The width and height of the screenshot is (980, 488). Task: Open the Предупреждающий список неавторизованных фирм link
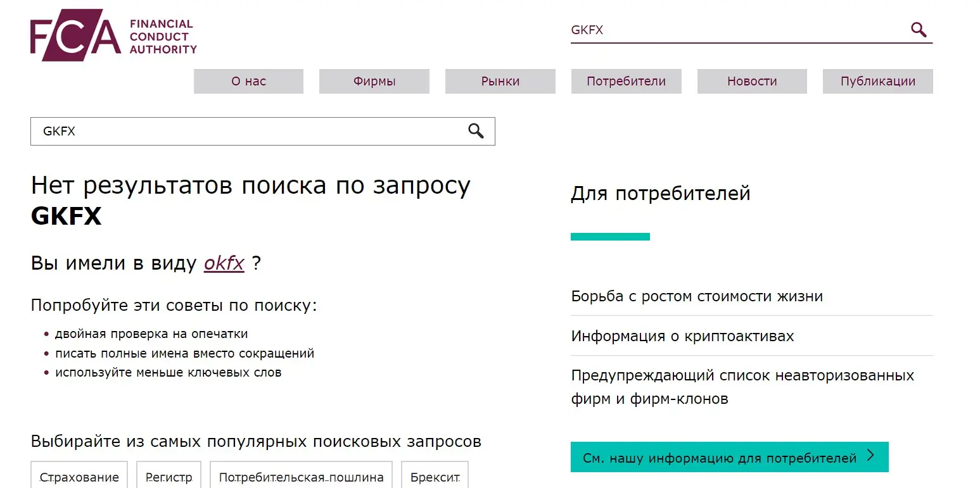click(742, 387)
